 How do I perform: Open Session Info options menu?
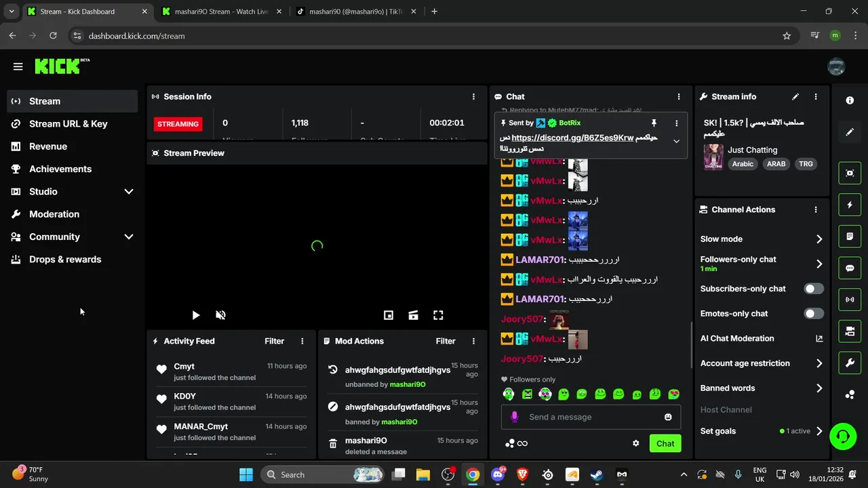tap(474, 97)
